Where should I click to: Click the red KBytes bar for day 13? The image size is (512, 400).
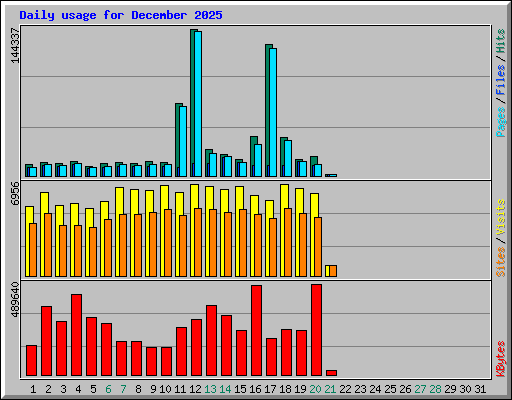tap(211, 341)
